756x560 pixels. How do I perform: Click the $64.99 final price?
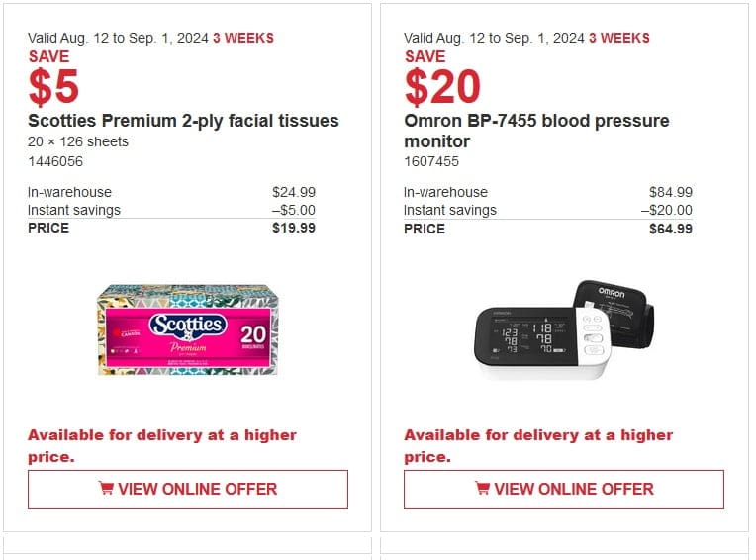point(671,229)
